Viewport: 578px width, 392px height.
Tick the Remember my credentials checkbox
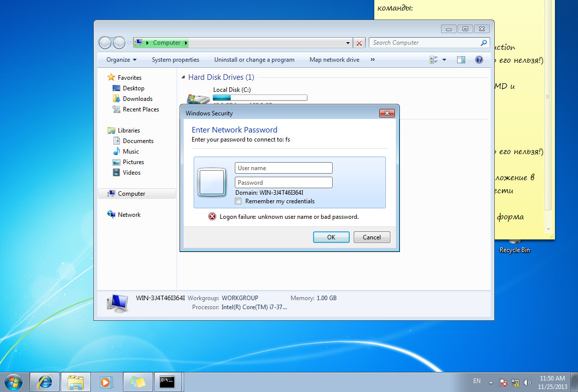pos(238,201)
